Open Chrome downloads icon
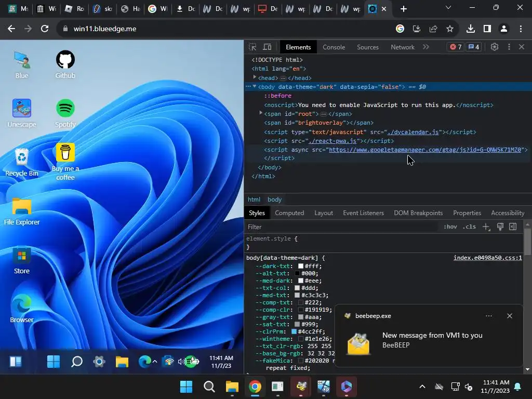532x399 pixels. 471,29
